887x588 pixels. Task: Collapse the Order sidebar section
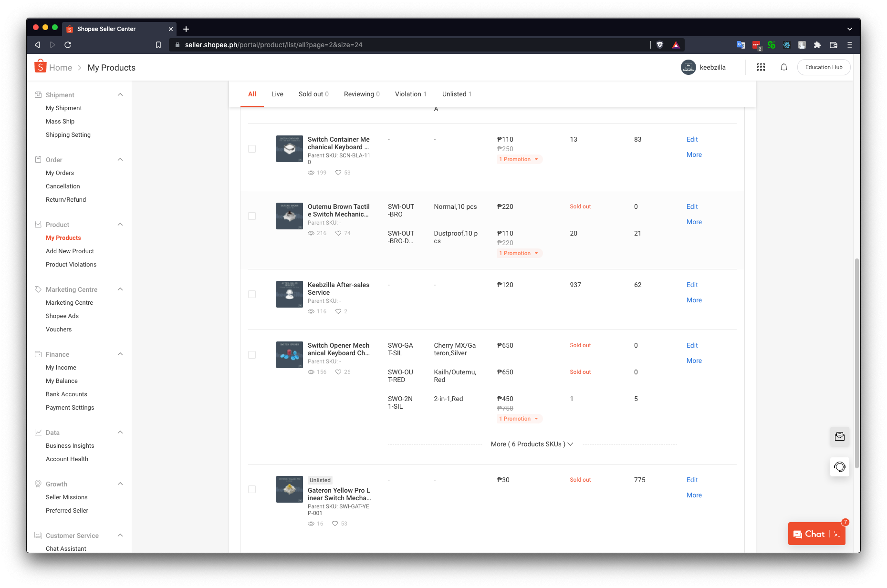click(x=120, y=160)
